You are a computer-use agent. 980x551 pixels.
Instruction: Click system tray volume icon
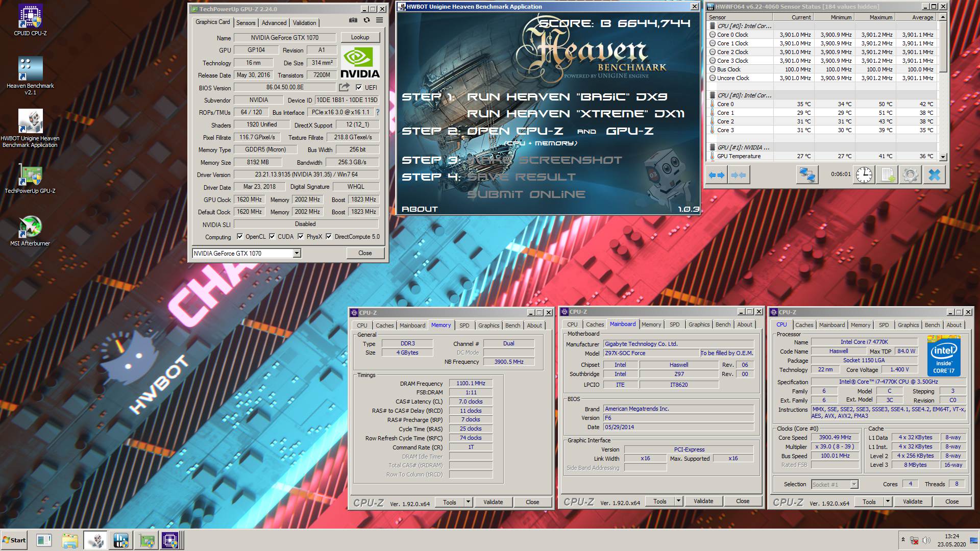[926, 540]
